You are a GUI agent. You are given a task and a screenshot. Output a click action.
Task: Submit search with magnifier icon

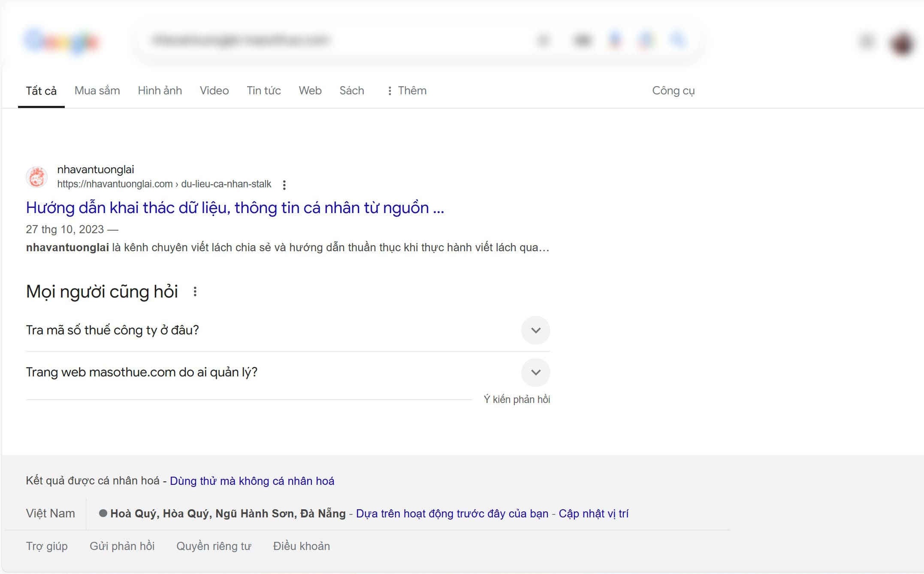pos(678,40)
